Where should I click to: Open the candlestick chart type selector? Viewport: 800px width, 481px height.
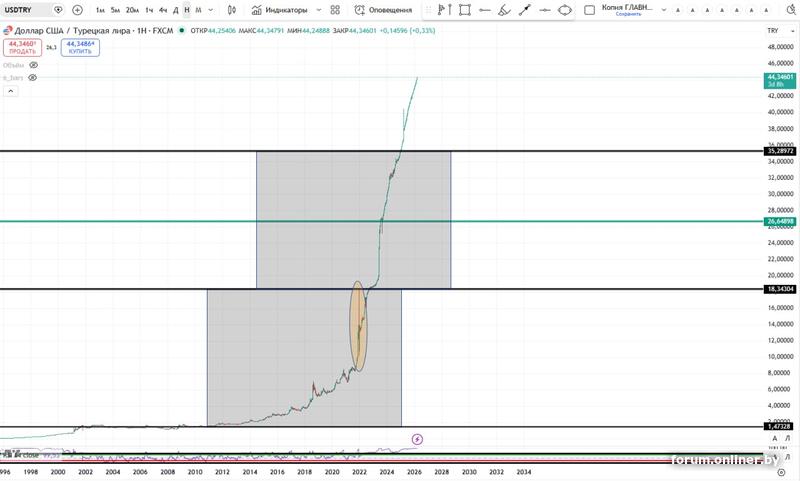[232, 10]
